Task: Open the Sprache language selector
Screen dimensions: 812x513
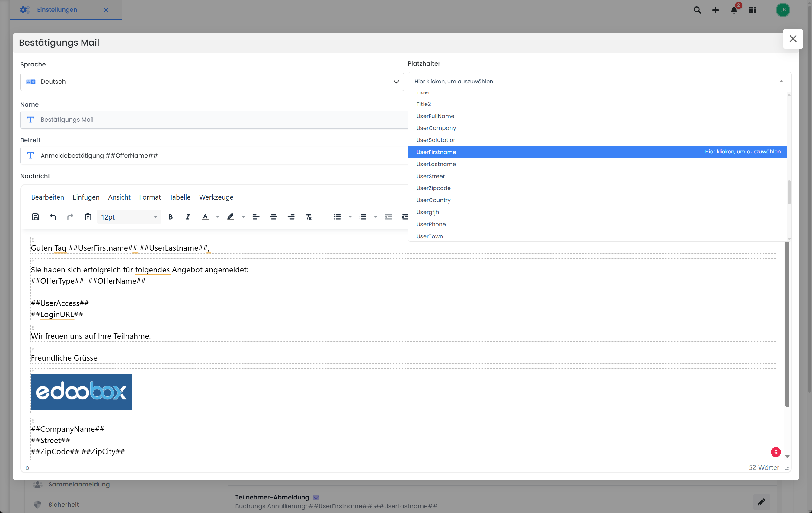Action: pyautogui.click(x=212, y=82)
